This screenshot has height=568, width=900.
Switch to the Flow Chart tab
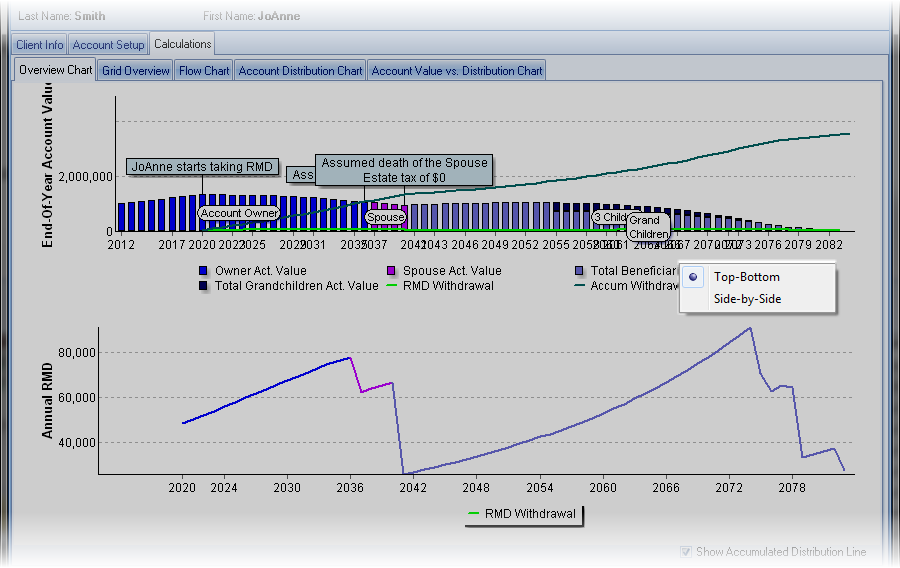204,71
